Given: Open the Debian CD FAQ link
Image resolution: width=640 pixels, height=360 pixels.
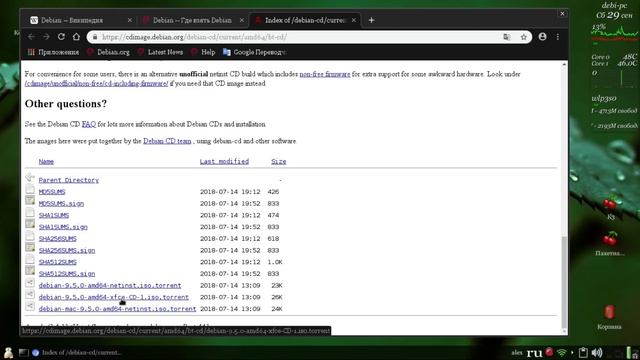Looking at the screenshot, I should tap(89, 124).
